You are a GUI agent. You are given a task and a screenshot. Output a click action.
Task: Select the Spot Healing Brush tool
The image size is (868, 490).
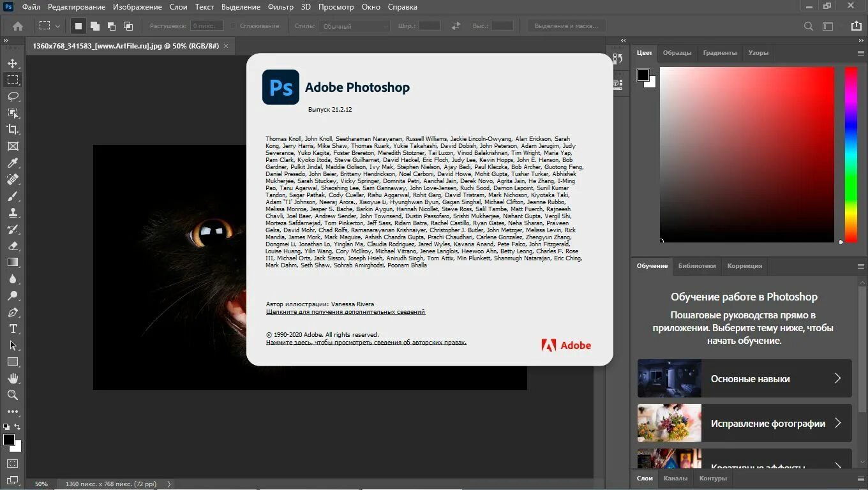pos(13,179)
